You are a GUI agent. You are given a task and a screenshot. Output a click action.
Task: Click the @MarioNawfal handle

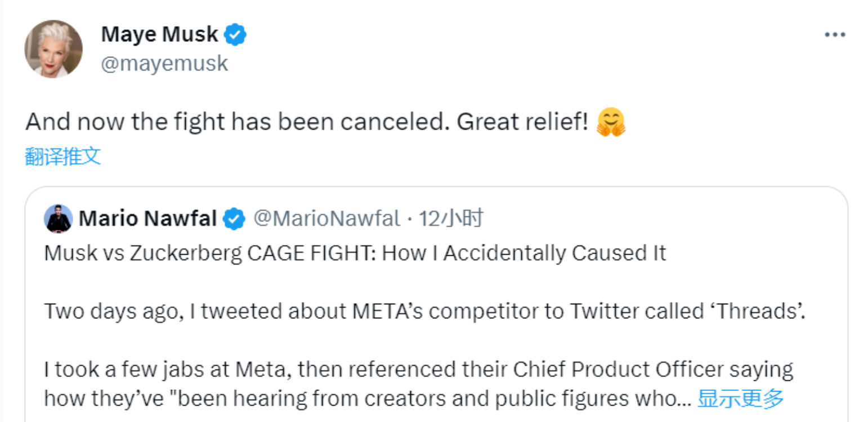pyautogui.click(x=326, y=219)
